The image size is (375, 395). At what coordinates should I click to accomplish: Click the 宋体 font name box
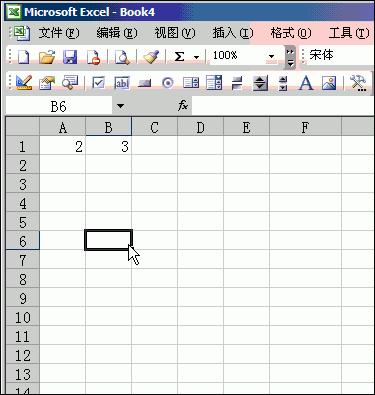click(337, 55)
